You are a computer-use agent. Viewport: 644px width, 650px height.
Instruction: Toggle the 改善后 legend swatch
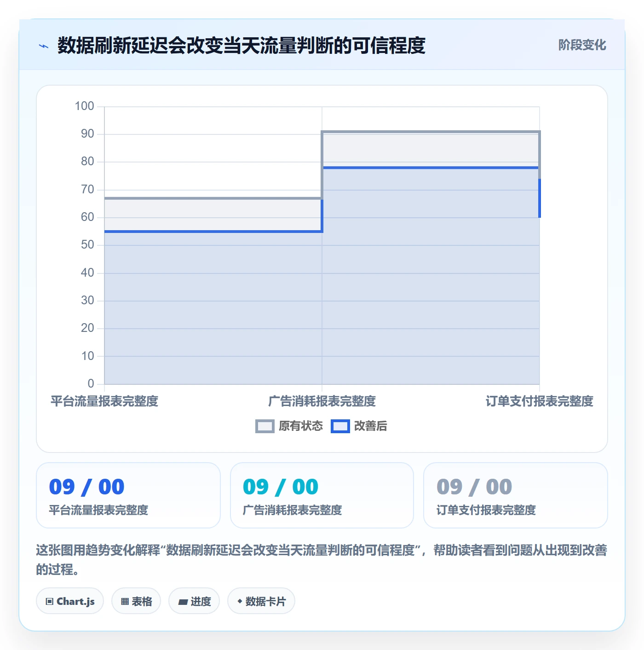(x=340, y=426)
